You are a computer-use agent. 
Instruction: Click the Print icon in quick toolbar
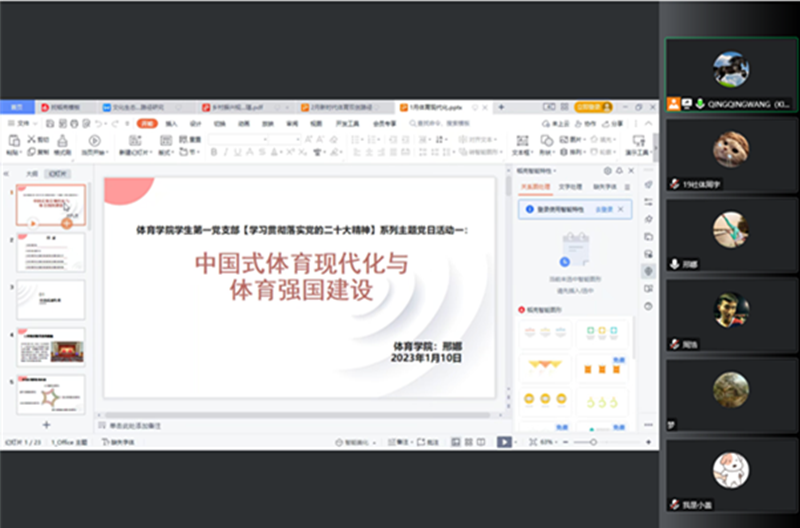pos(74,123)
